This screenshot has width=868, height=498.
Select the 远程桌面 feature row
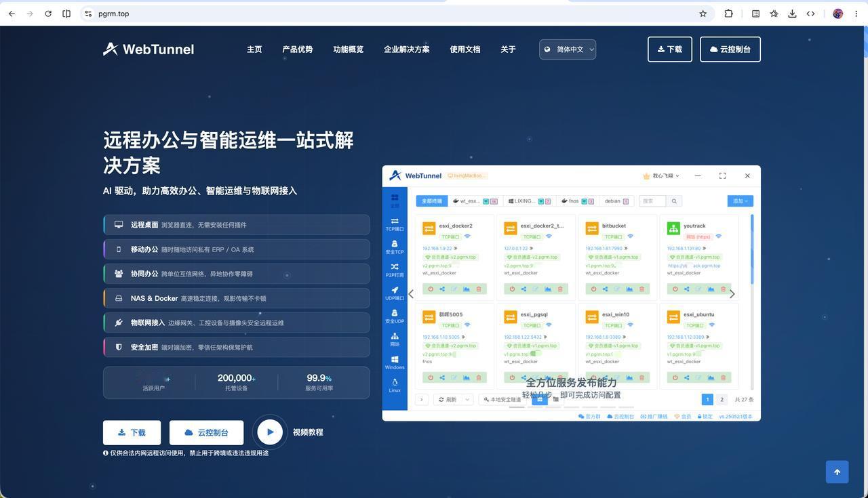237,225
